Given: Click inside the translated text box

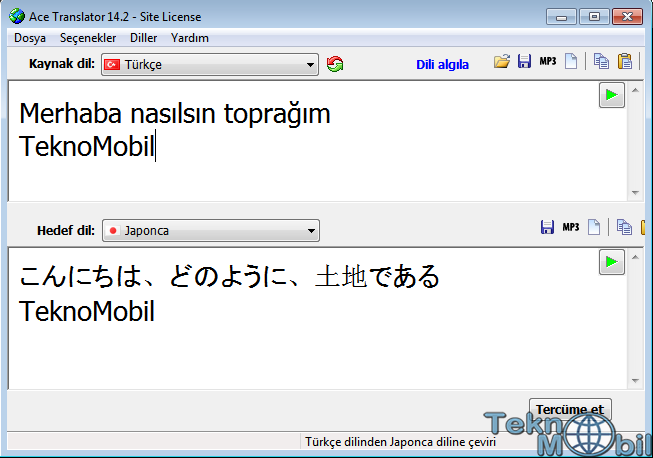Looking at the screenshot, I should coord(318,319).
